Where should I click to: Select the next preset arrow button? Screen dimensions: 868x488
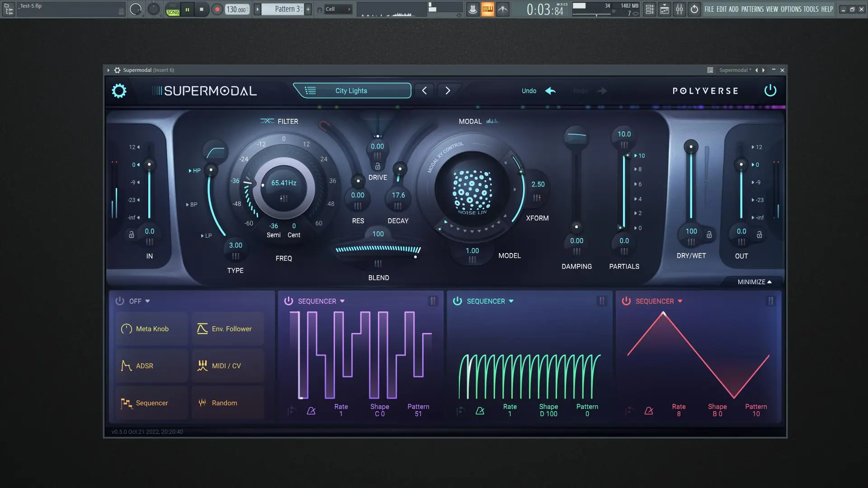click(x=448, y=91)
